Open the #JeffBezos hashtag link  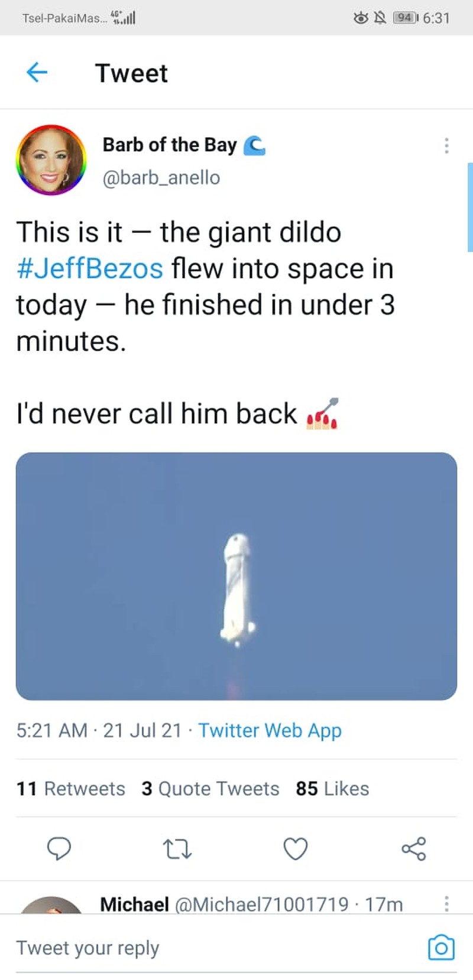point(90,269)
